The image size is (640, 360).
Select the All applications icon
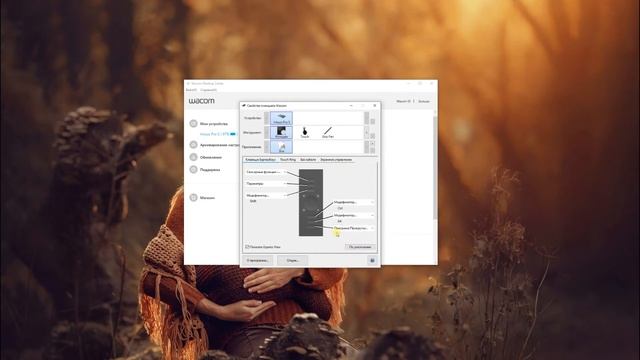[281, 147]
